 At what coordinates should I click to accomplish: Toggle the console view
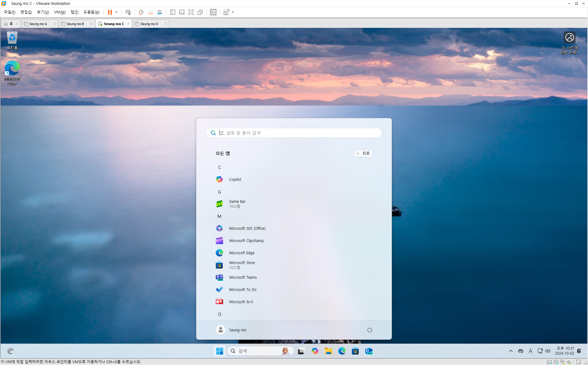(213, 12)
